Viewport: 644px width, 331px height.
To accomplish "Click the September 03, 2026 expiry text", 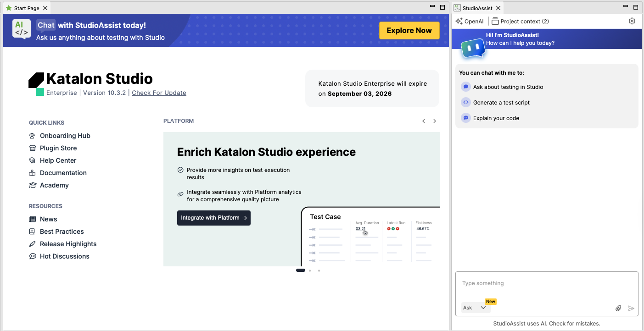I will point(359,94).
